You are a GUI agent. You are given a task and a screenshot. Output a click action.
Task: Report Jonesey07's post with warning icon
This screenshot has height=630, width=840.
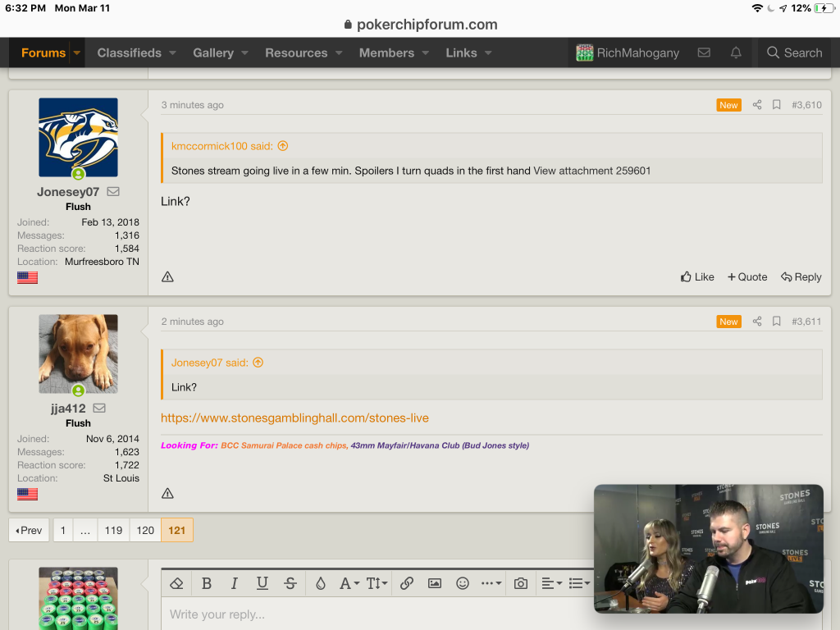pyautogui.click(x=167, y=277)
